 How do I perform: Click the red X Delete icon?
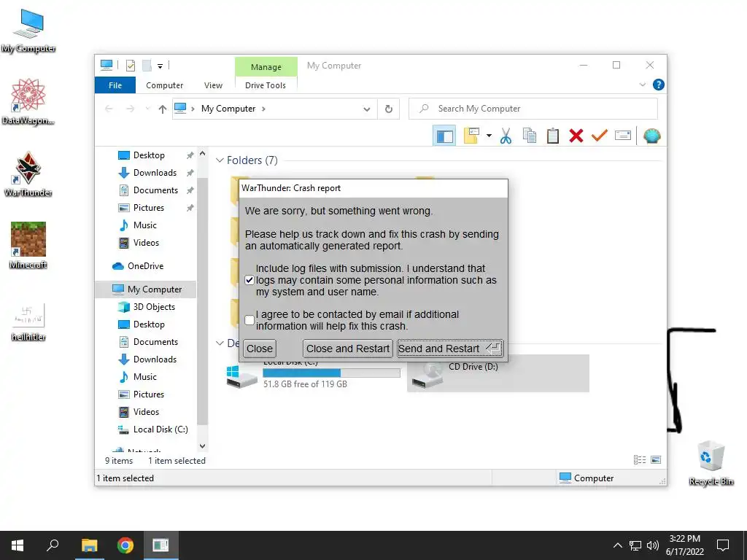(x=576, y=136)
